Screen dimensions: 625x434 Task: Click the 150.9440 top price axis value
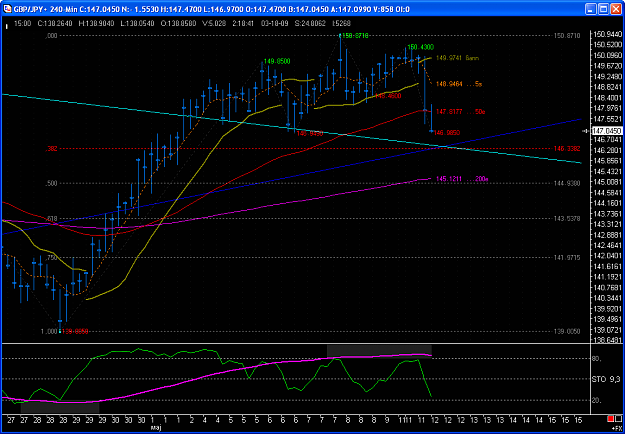607,34
